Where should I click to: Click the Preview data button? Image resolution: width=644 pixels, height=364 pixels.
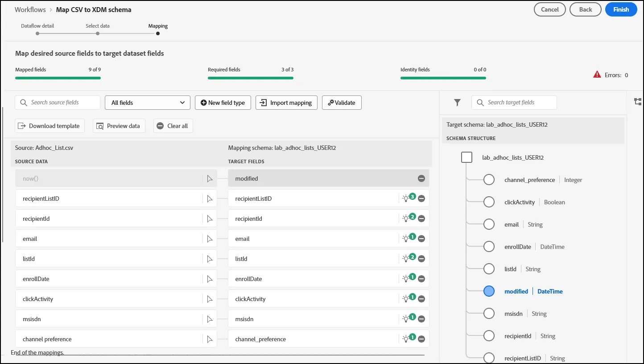(119, 126)
